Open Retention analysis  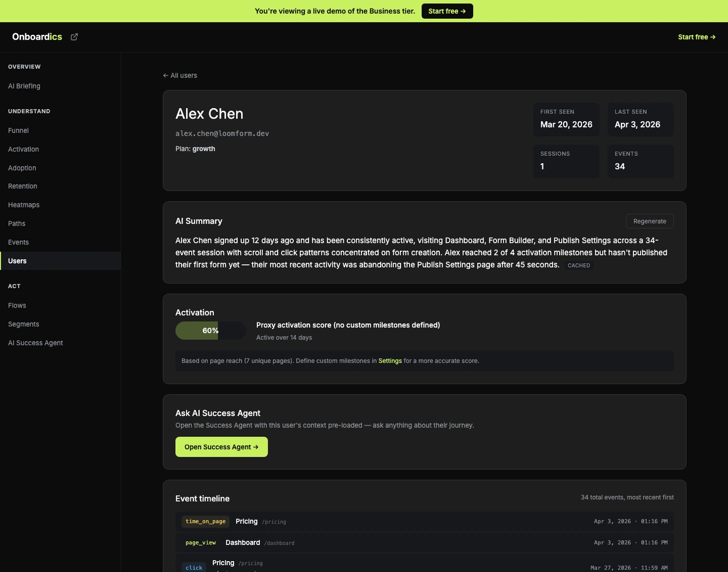pos(22,186)
